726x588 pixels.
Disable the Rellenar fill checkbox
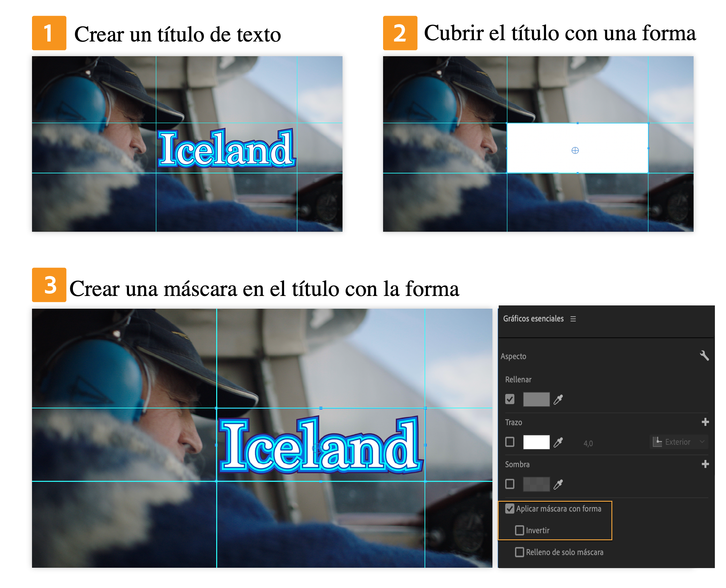coord(509,399)
